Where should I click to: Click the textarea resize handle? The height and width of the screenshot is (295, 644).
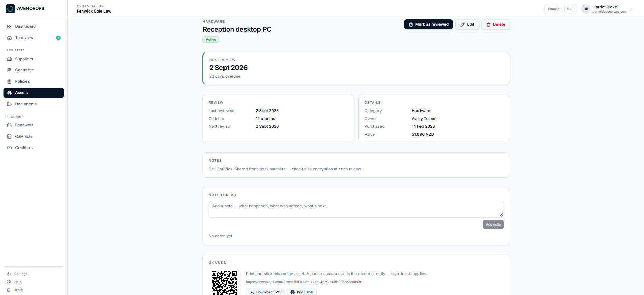pos(501,215)
